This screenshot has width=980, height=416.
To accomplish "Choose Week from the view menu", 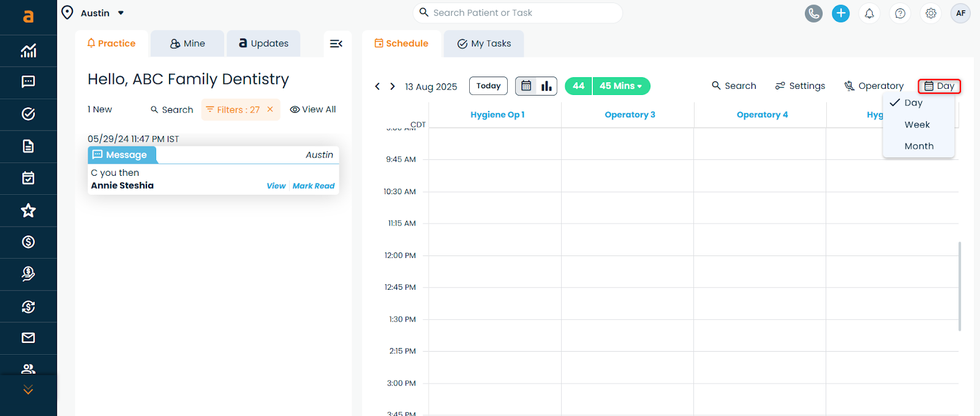I will pyautogui.click(x=917, y=124).
